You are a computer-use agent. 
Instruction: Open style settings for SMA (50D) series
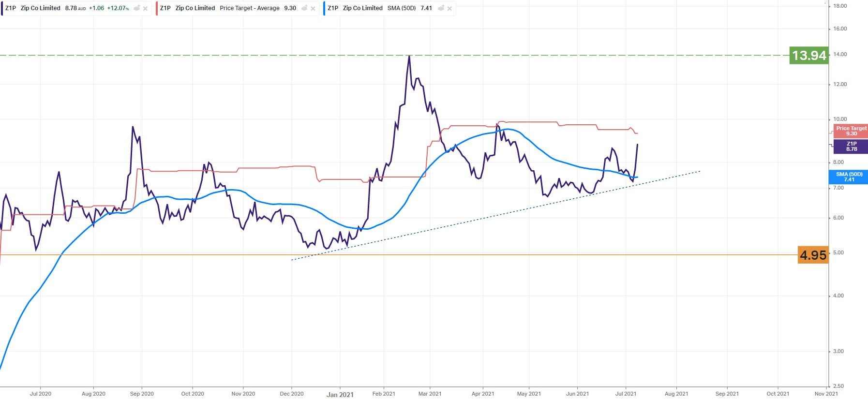pyautogui.click(x=441, y=8)
